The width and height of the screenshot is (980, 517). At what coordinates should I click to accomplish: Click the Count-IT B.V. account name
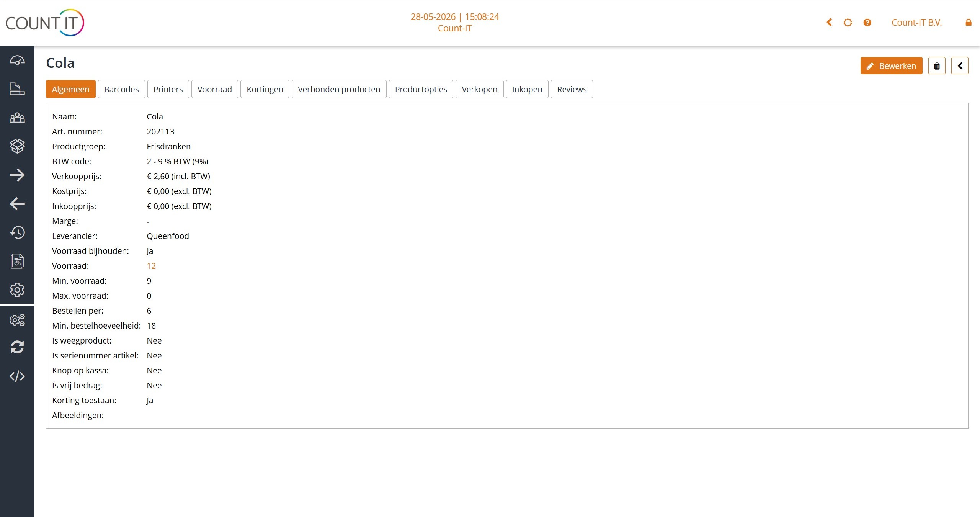coord(916,23)
